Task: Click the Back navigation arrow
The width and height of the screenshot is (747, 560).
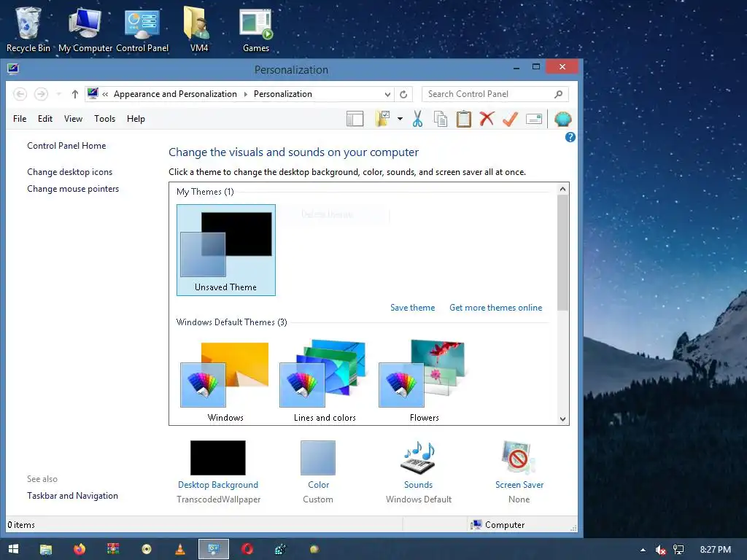Action: click(x=20, y=94)
